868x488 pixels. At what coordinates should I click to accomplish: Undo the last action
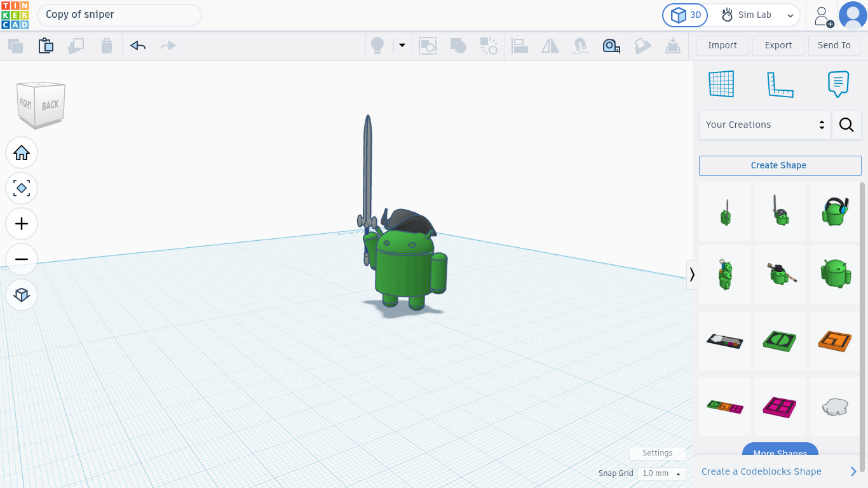138,46
